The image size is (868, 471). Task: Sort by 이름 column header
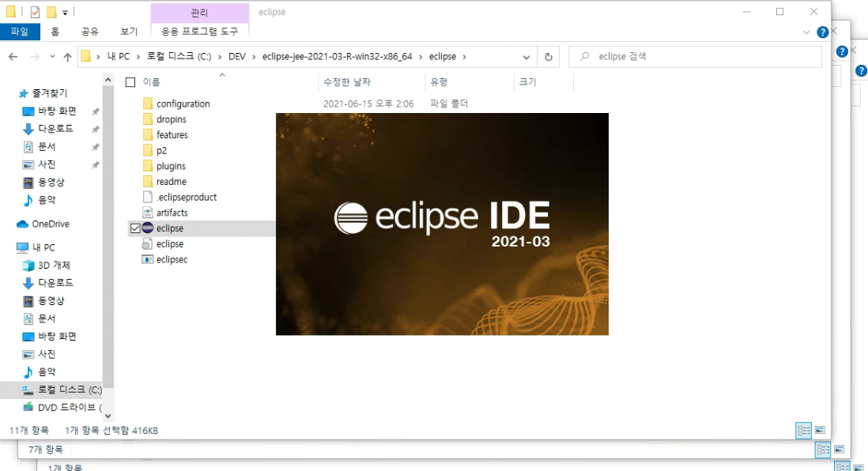pos(151,82)
